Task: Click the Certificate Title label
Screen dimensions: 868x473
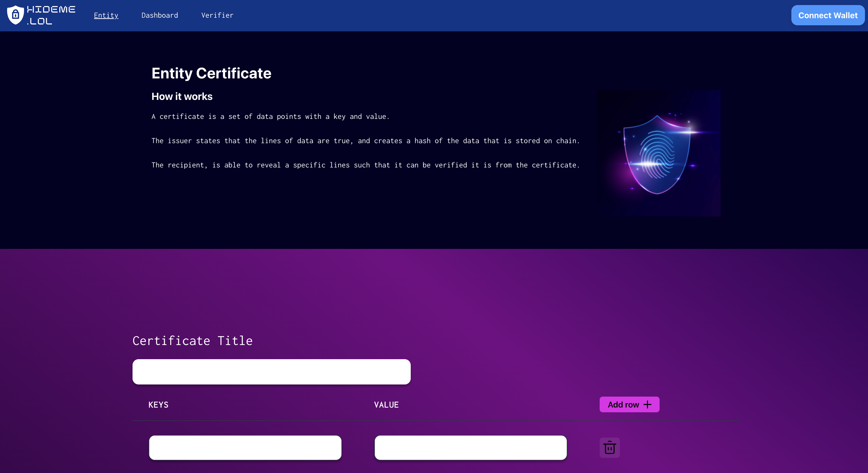Action: (192, 341)
